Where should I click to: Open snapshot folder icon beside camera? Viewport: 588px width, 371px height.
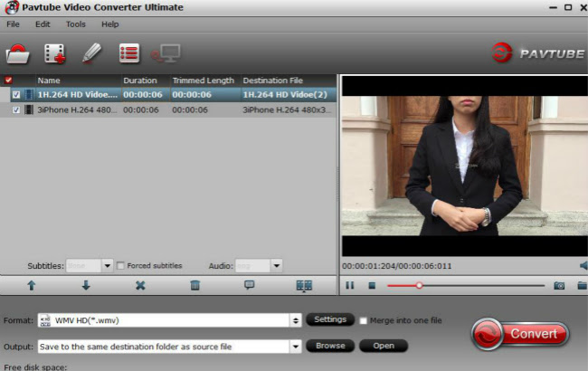click(583, 286)
